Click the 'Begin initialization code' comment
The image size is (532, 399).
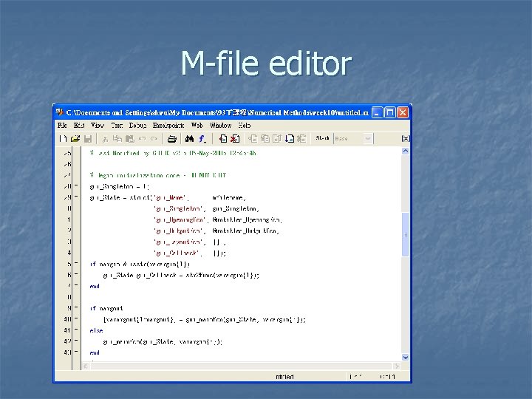pos(158,175)
